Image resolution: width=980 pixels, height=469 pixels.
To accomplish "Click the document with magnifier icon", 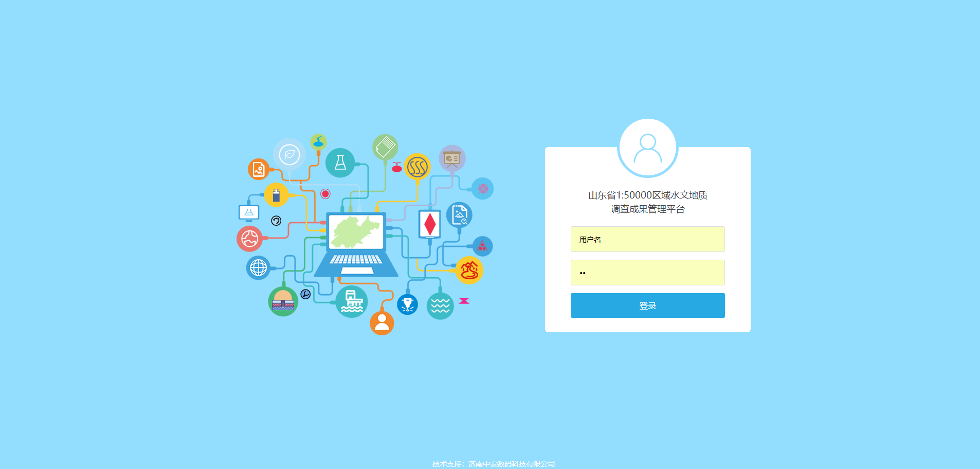I will click(x=459, y=214).
